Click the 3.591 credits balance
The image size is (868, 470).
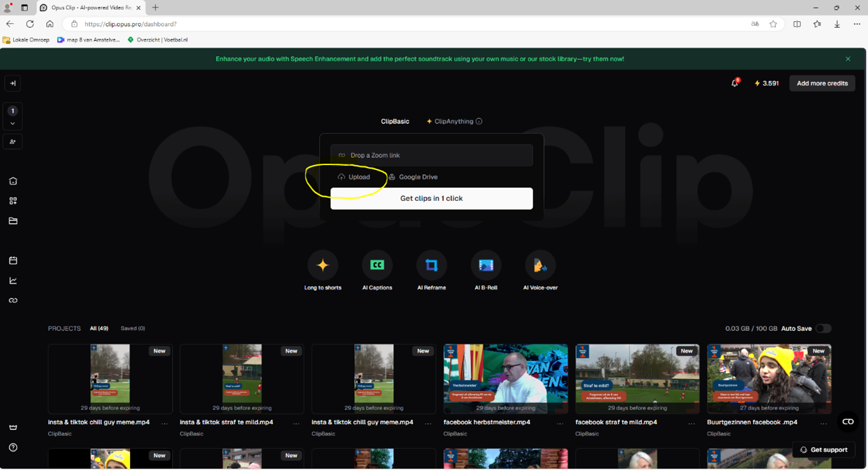tap(767, 83)
